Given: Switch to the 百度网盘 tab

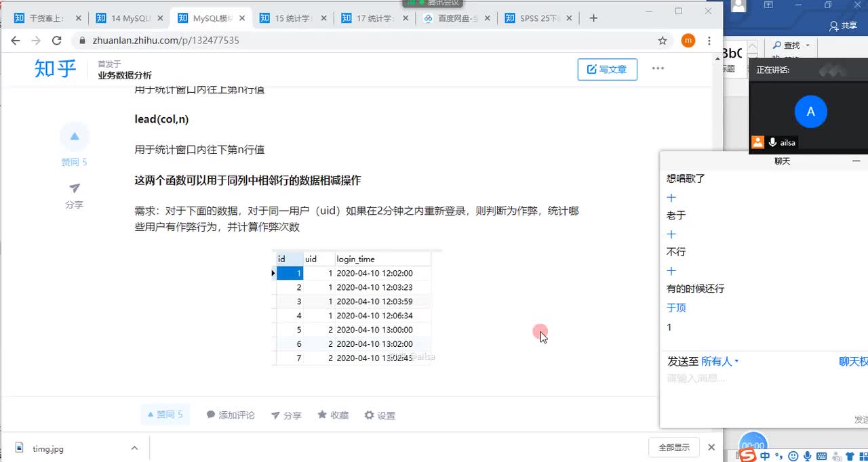Looking at the screenshot, I should coord(456,18).
